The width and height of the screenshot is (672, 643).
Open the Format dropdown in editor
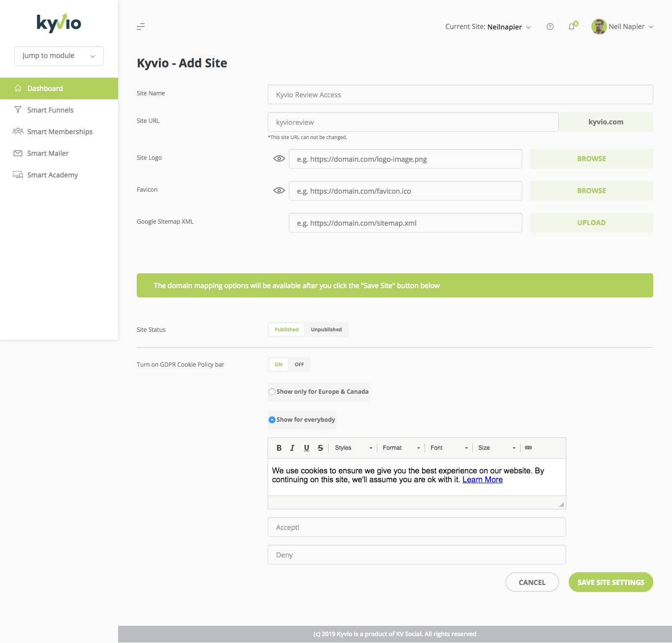[401, 448]
